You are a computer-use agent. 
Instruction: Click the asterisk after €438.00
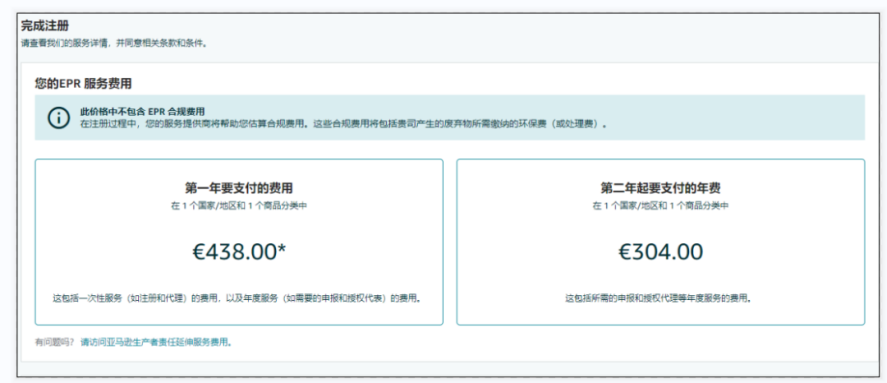282,249
